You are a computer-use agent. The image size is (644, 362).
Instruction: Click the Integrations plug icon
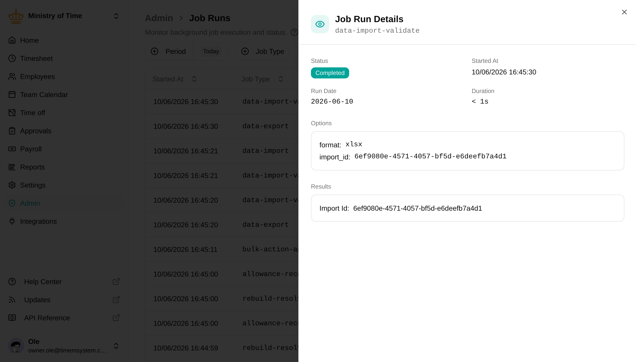[x=12, y=221]
